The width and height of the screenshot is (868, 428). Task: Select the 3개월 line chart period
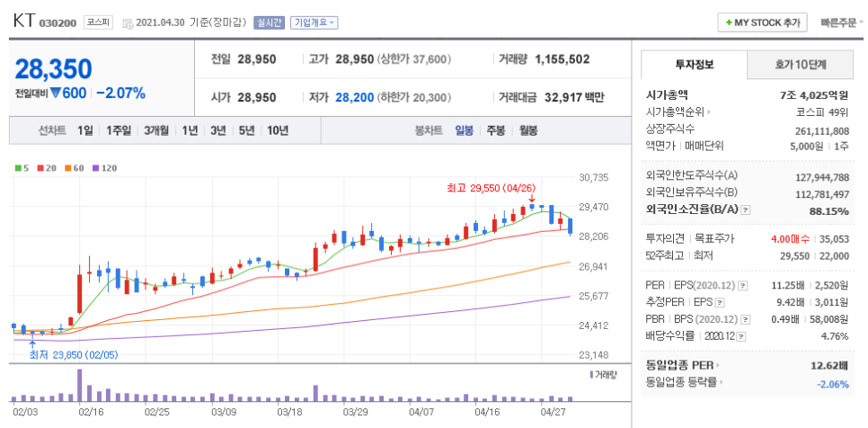click(156, 130)
